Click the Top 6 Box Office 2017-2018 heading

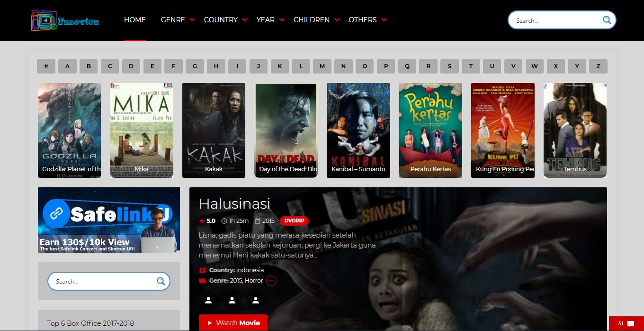click(90, 323)
